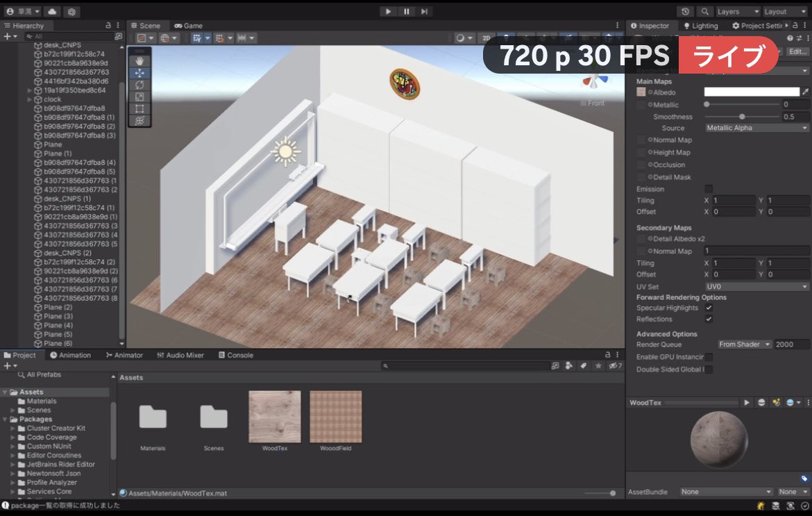Select the Move tool in scene toolbar
Image resolution: width=812 pixels, height=516 pixels.
pos(139,73)
